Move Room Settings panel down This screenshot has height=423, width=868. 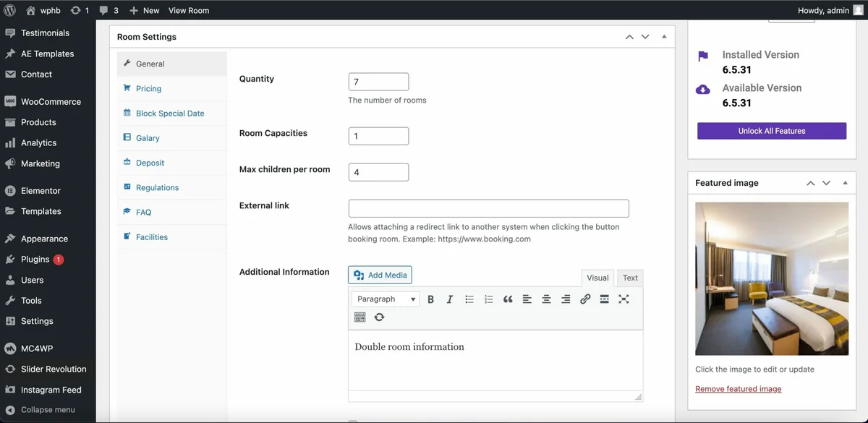[x=645, y=37]
